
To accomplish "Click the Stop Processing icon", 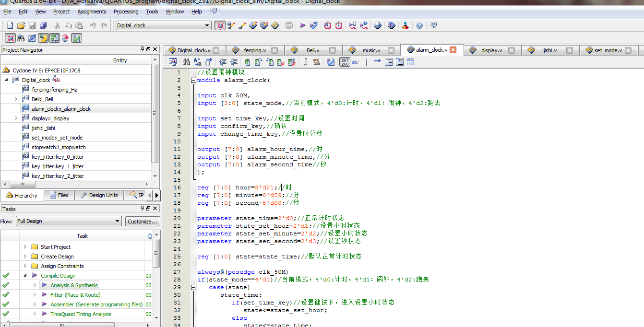I will coord(288,25).
